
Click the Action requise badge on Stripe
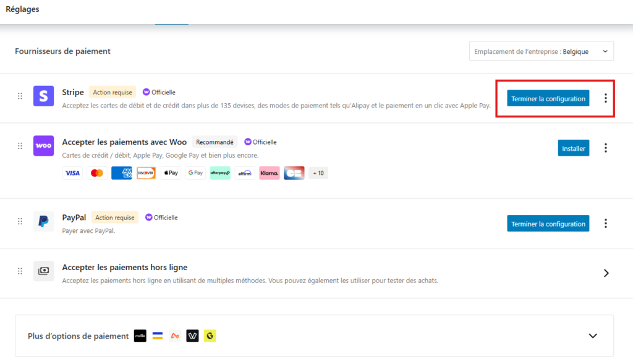point(113,93)
